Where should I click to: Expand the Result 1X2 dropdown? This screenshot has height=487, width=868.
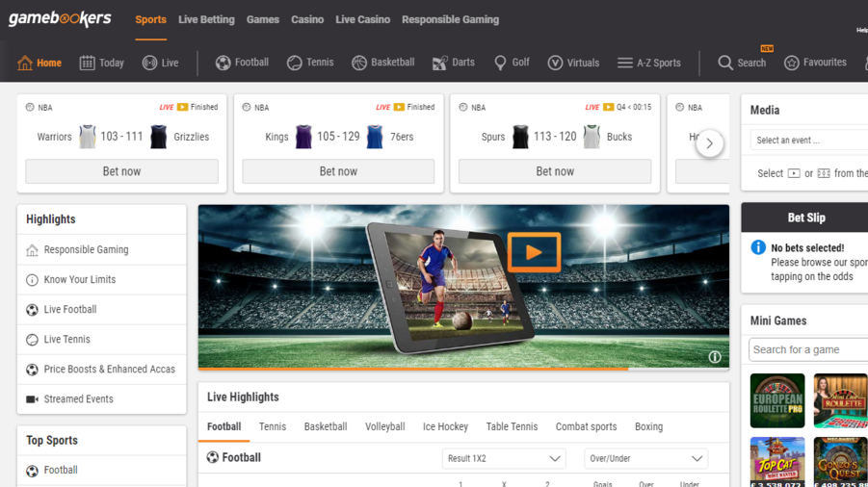(503, 459)
